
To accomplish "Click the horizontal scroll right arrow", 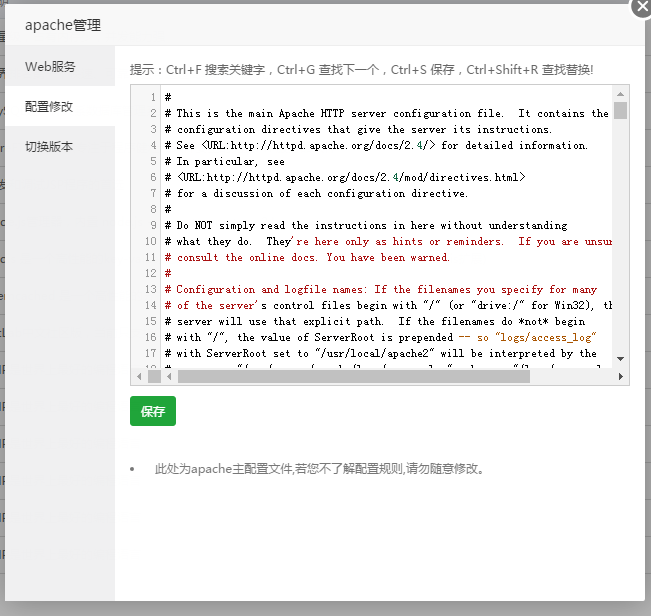I will [x=621, y=376].
